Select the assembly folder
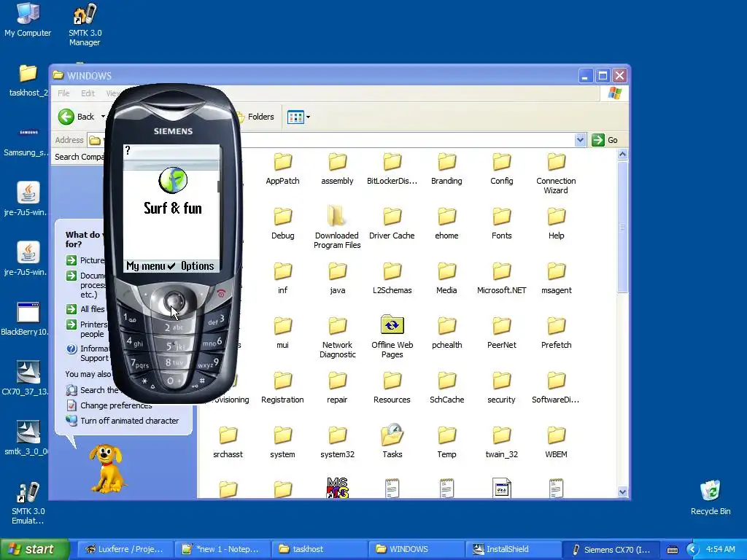747x560 pixels. 337,169
